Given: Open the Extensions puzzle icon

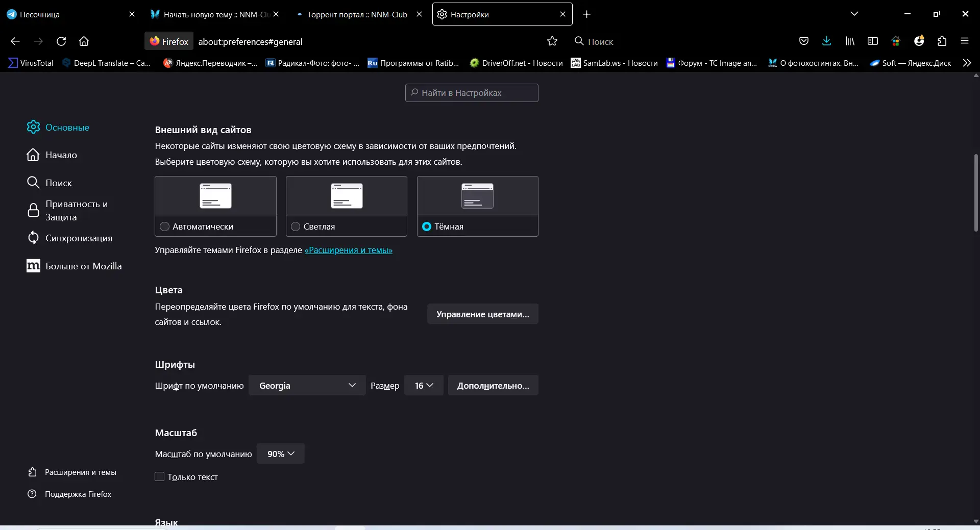Looking at the screenshot, I should click(x=942, y=41).
